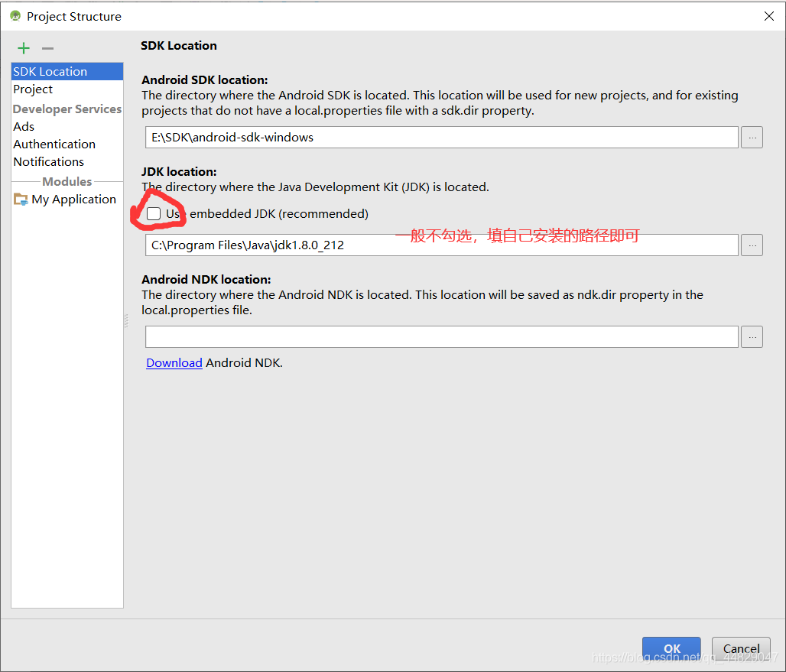Image resolution: width=786 pixels, height=672 pixels.
Task: Click the empty Android NDK path field
Action: [x=442, y=336]
